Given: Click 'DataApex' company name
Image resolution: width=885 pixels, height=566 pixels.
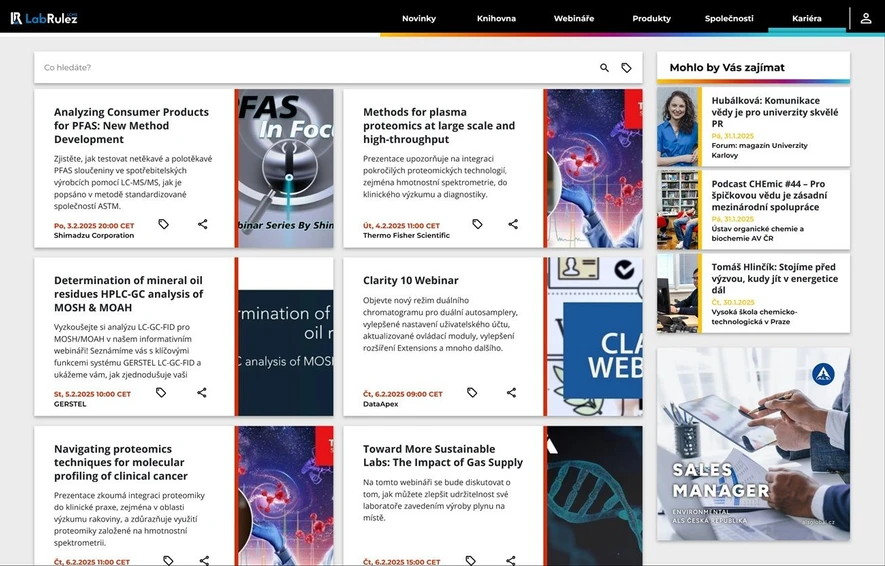Looking at the screenshot, I should [380, 404].
